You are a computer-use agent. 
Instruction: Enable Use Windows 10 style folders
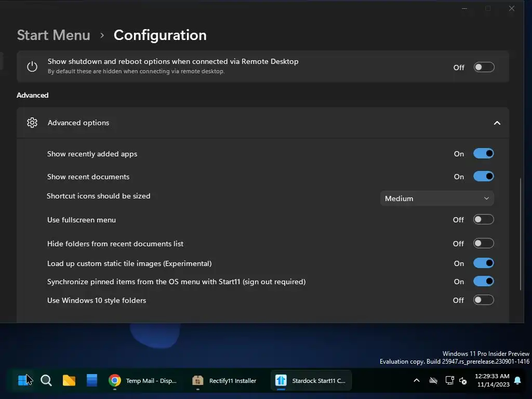(x=484, y=300)
